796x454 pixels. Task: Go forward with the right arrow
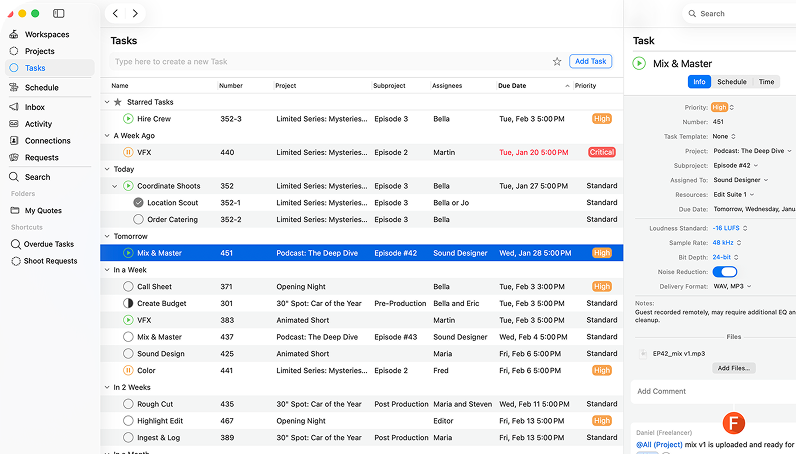click(135, 14)
